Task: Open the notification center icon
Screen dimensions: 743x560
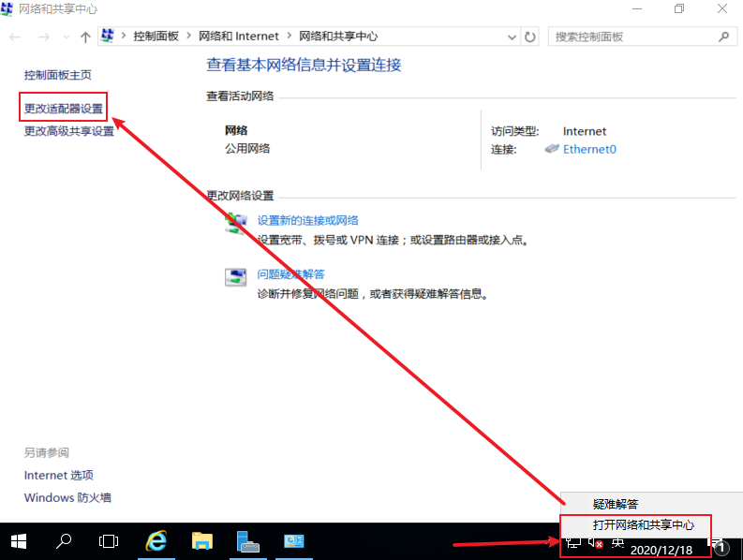Action: (719, 546)
